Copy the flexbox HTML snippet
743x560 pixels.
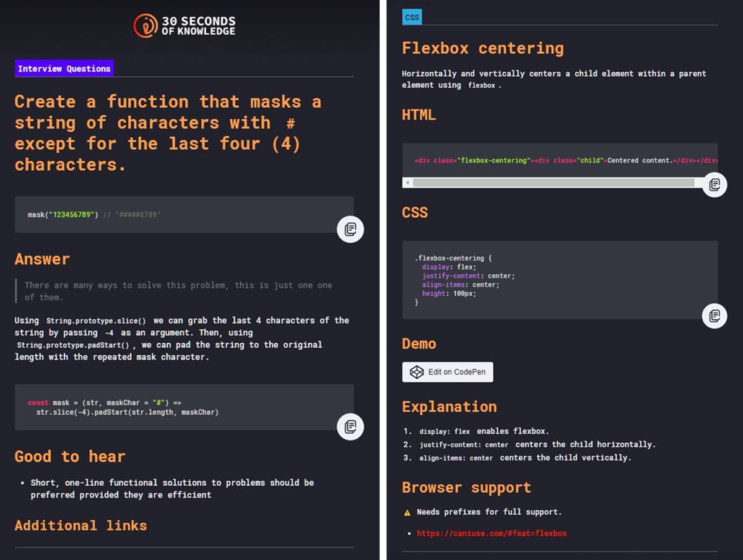click(715, 184)
